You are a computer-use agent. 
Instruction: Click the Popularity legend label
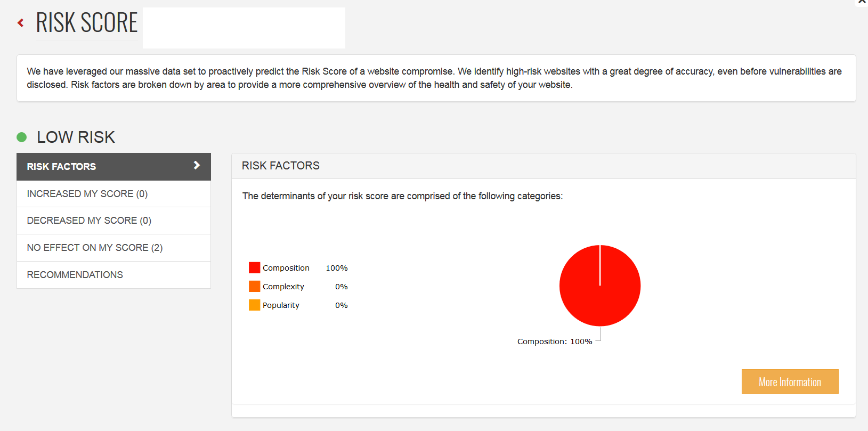pos(281,305)
